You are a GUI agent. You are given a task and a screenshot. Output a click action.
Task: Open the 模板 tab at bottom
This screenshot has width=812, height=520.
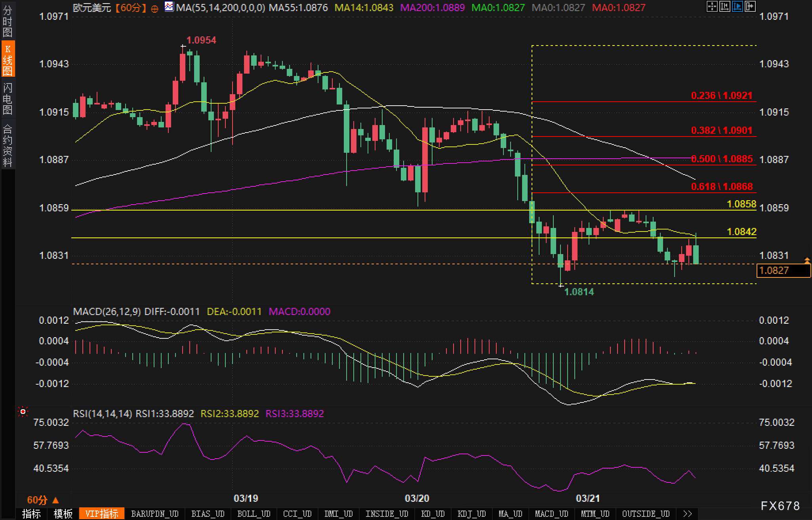click(63, 514)
